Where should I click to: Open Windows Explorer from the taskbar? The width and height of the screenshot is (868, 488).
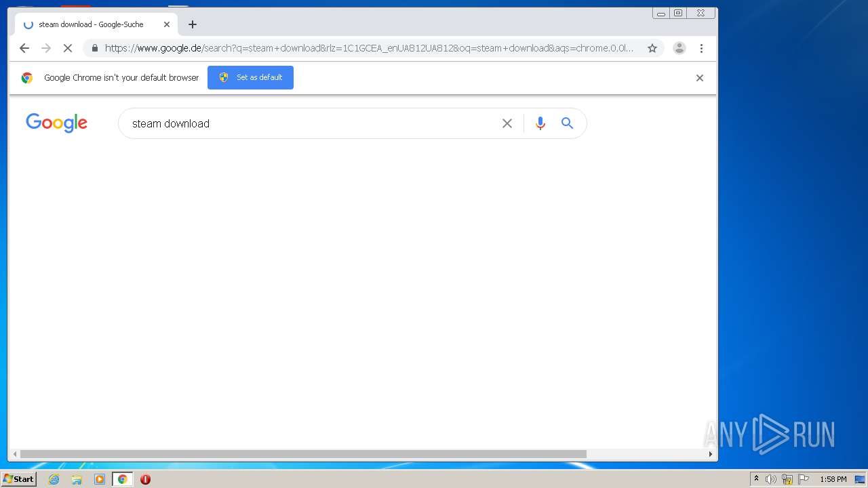click(x=77, y=479)
